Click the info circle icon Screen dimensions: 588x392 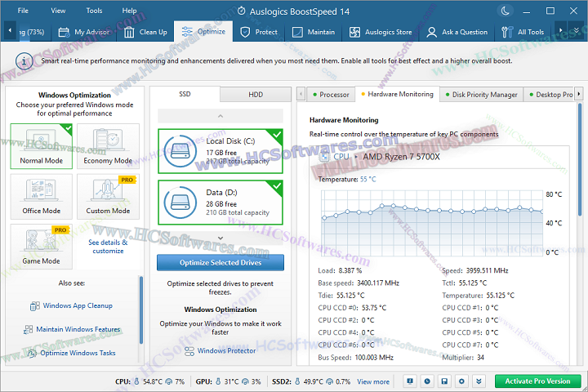click(24, 60)
